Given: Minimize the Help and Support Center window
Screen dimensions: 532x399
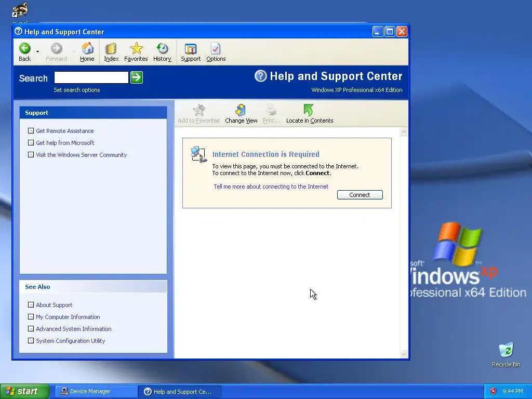Looking at the screenshot, I should point(378,32).
